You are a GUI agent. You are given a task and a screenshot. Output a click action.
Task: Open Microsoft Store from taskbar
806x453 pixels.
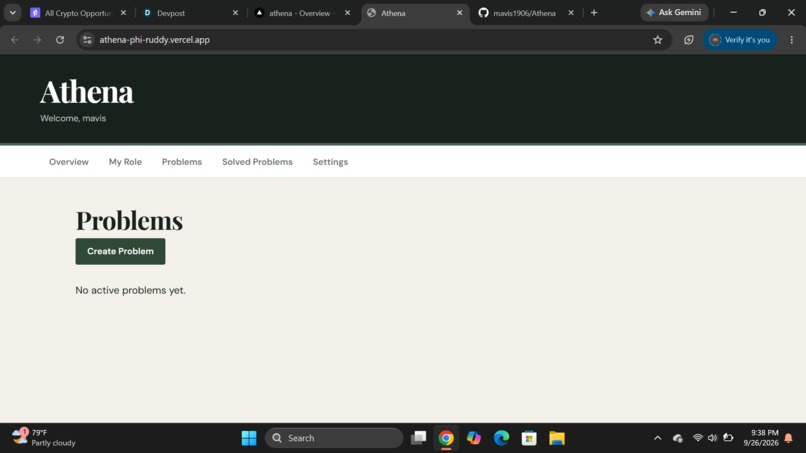click(x=529, y=438)
